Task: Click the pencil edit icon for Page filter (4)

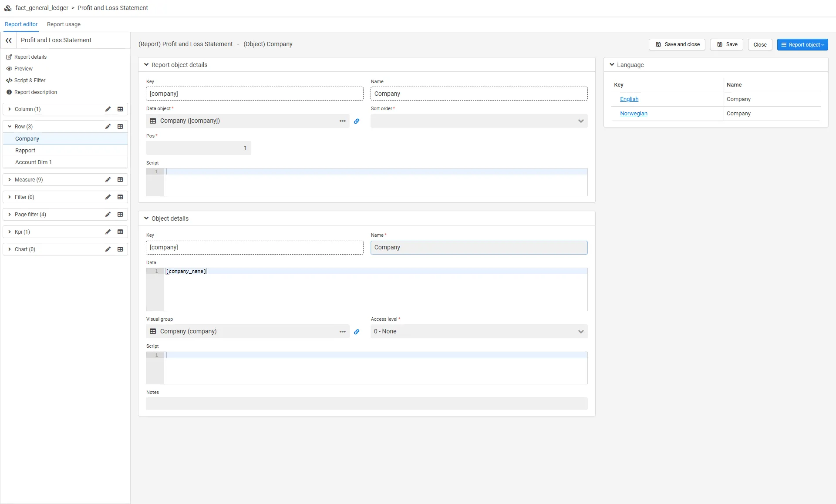Action: pyautogui.click(x=108, y=215)
